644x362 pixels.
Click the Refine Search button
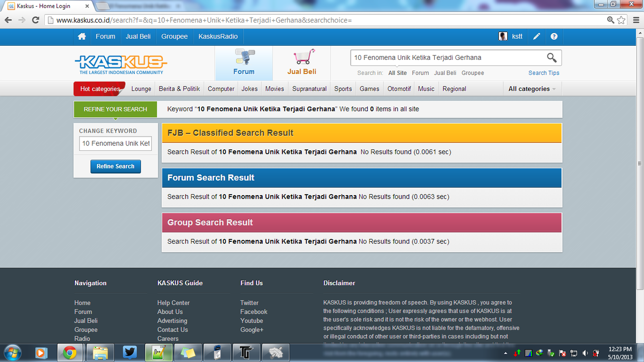point(116,166)
